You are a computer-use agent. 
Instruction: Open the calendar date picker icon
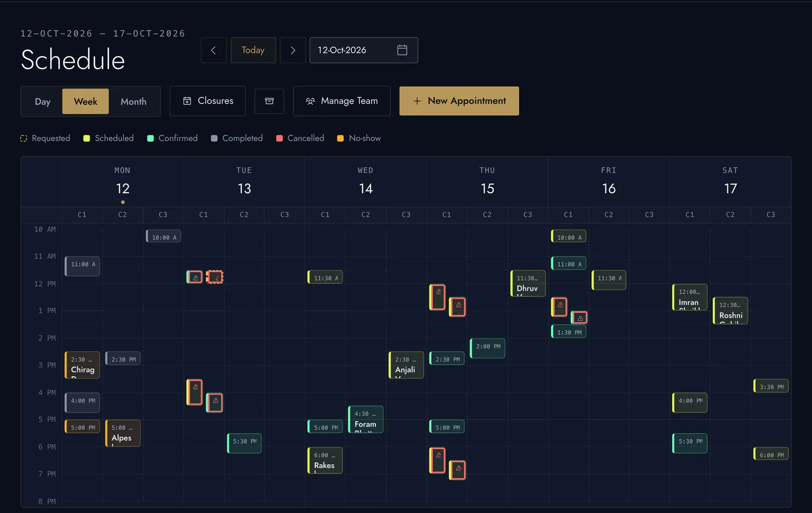[402, 50]
